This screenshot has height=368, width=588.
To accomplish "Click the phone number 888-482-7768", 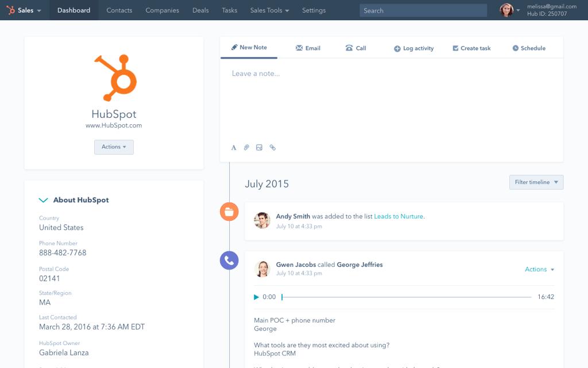I will click(63, 253).
